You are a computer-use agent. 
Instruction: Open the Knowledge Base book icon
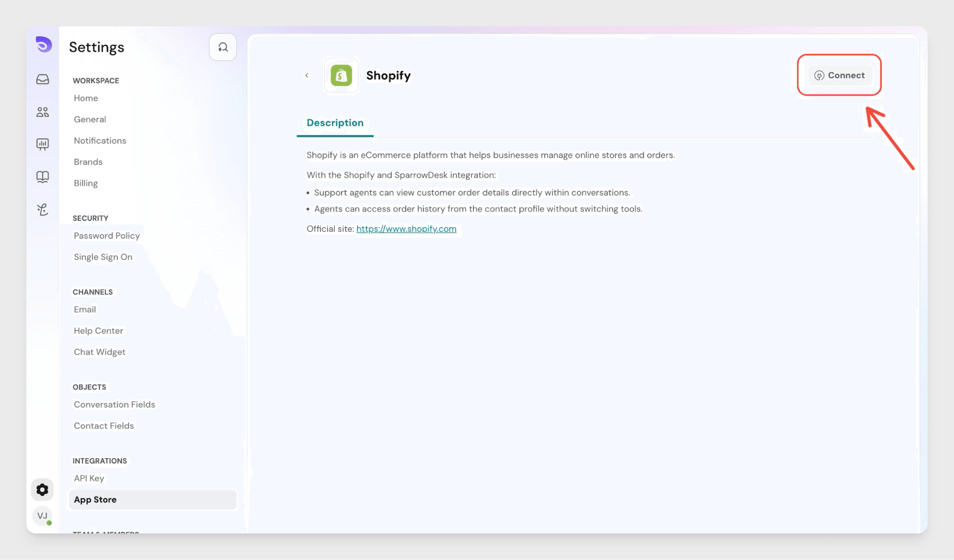click(43, 177)
